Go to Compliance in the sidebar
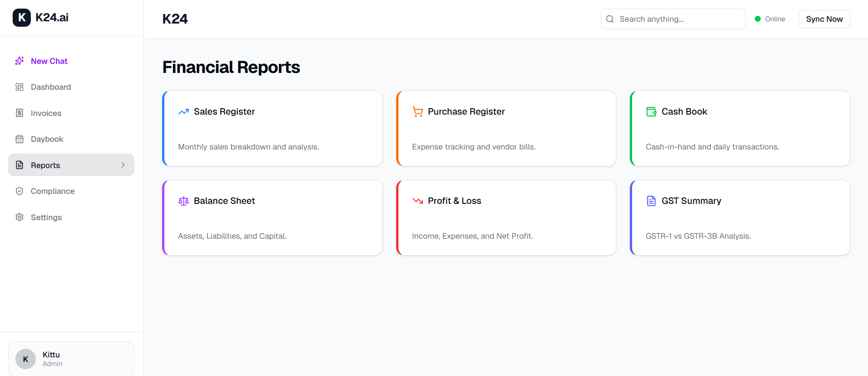This screenshot has width=868, height=376. [53, 191]
